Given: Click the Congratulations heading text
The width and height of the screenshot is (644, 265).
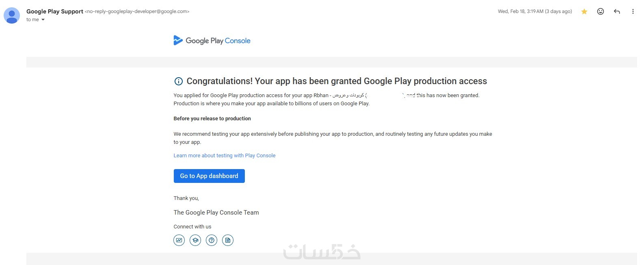Looking at the screenshot, I should tap(337, 81).
